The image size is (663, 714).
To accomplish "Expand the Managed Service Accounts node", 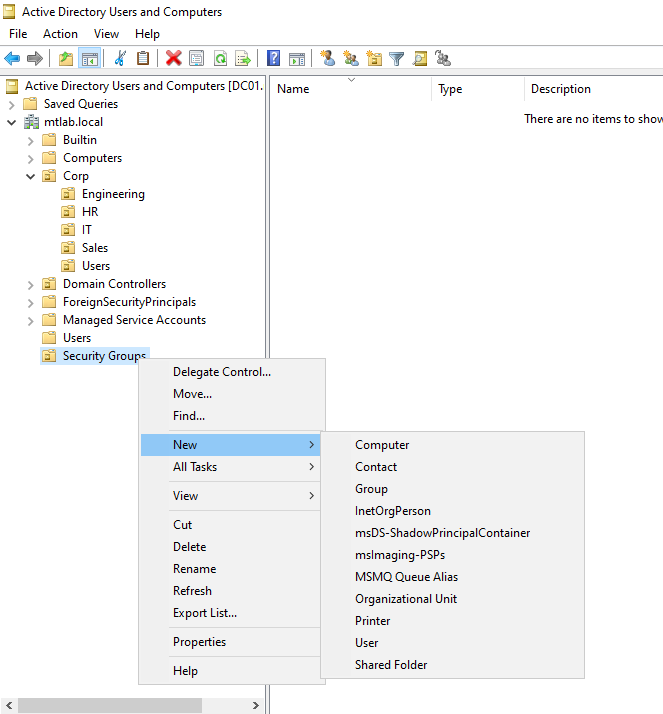I will [31, 321].
